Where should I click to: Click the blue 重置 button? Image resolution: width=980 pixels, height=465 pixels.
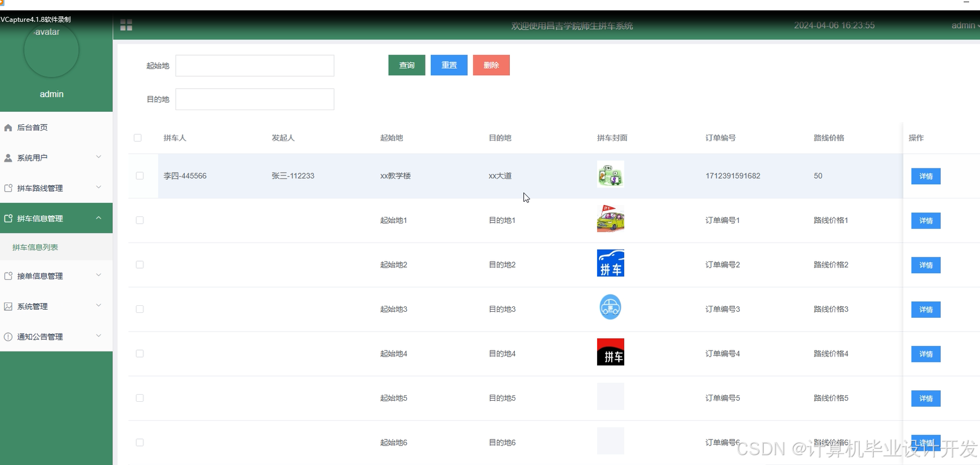[x=449, y=65]
